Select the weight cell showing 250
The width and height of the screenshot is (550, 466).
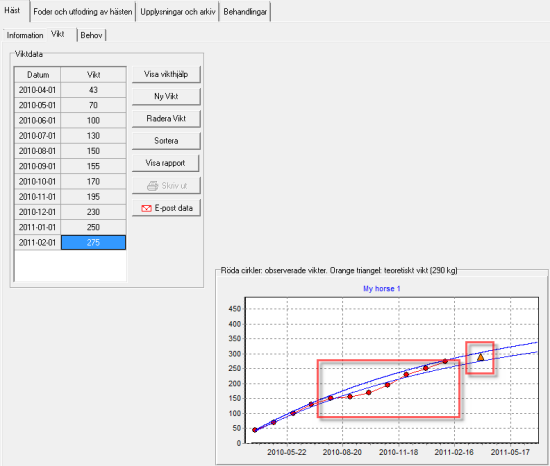[93, 227]
